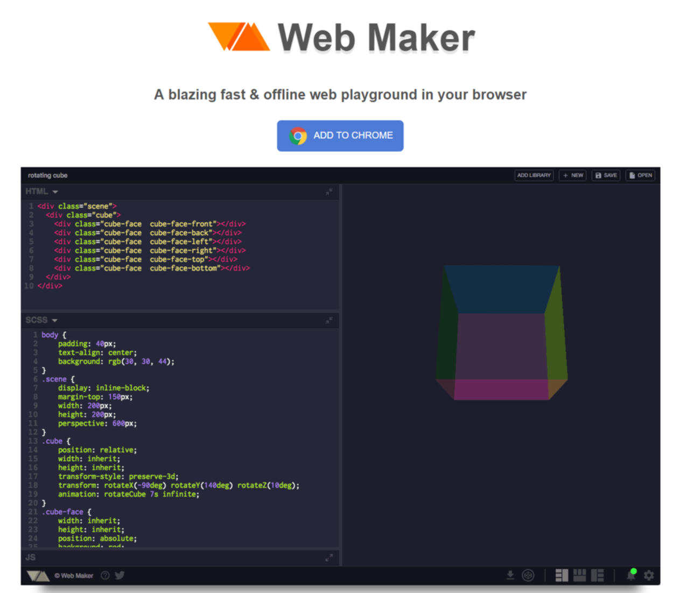
Task: Click the HTML line containing 'cube-face-right'
Action: pos(150,251)
